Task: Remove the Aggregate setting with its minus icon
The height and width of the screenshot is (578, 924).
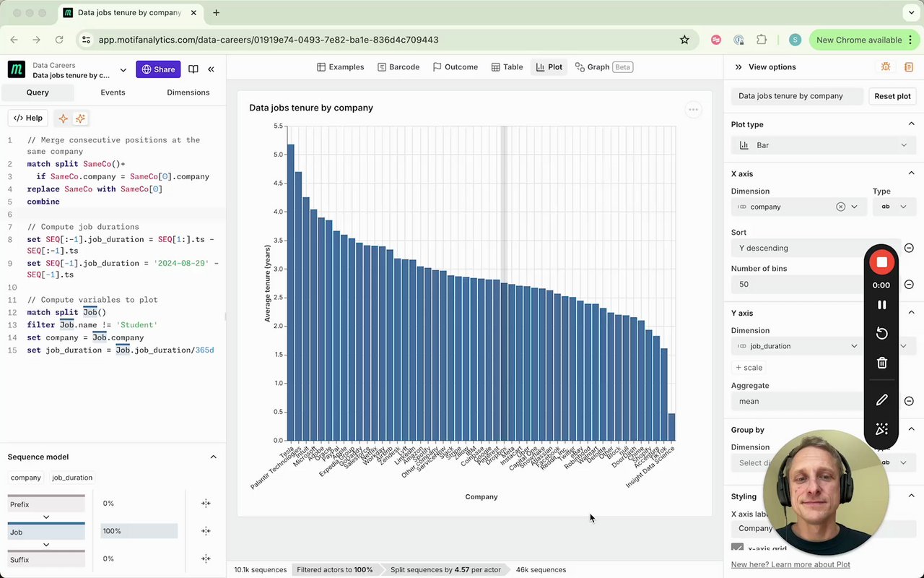Action: pos(909,401)
